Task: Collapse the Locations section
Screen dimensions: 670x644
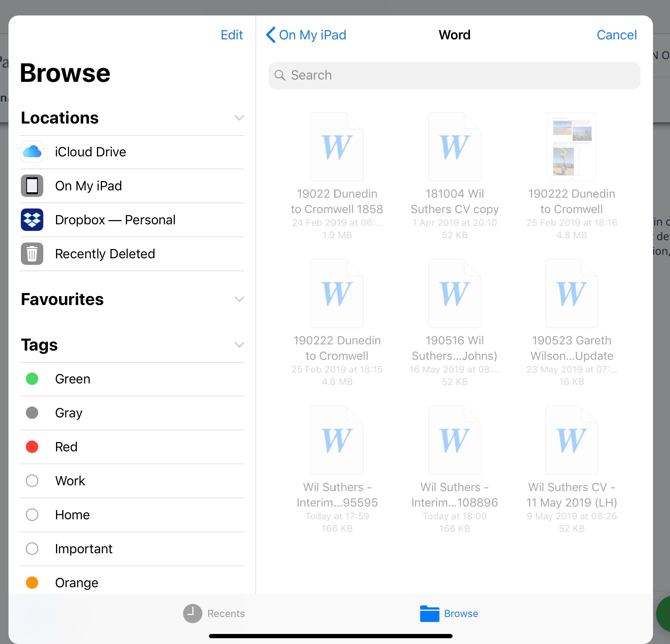Action: coord(239,118)
